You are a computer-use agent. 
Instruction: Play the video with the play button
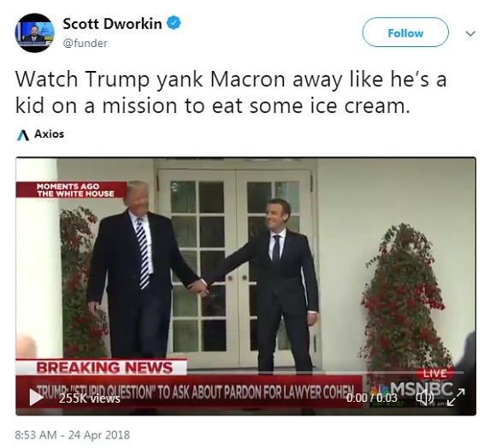(36, 397)
